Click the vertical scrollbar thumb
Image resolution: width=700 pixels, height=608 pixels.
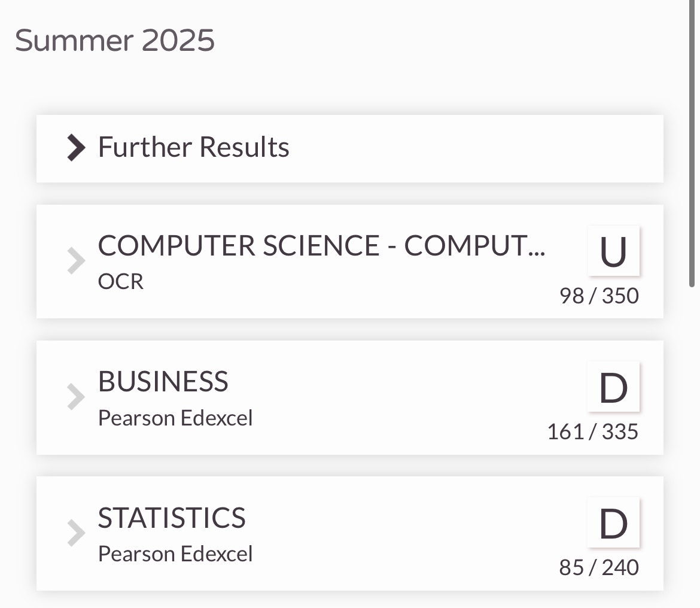pos(692,143)
